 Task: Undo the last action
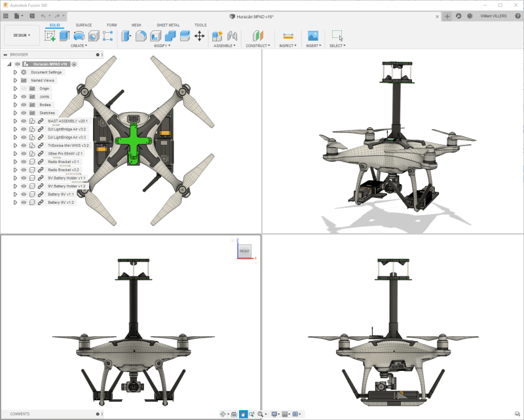coord(43,16)
